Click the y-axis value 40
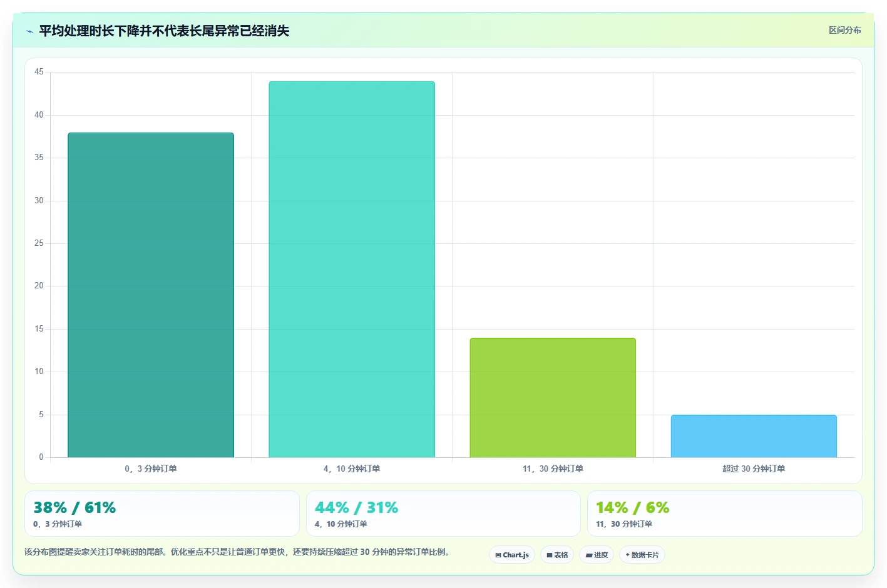Viewport: 887px width, 588px height. 39,115
